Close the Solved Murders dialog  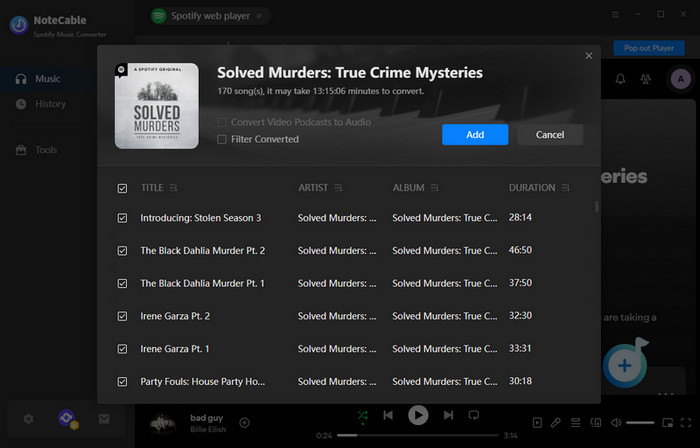pos(589,56)
